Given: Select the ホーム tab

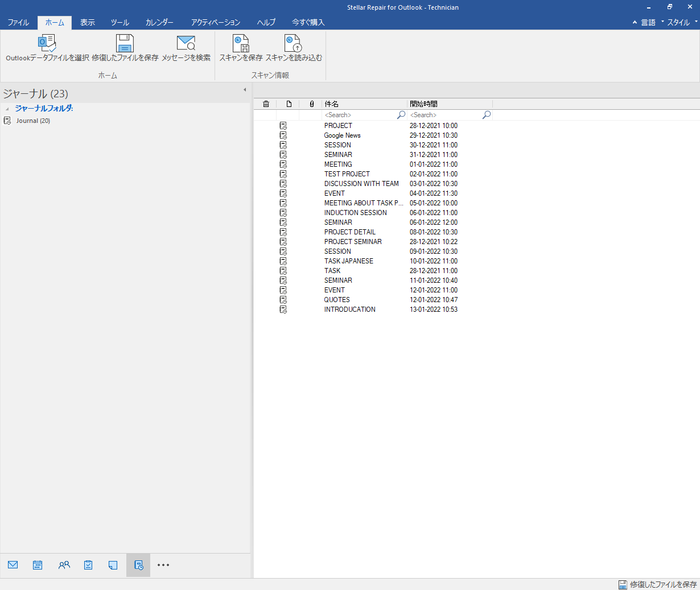Looking at the screenshot, I should point(55,22).
